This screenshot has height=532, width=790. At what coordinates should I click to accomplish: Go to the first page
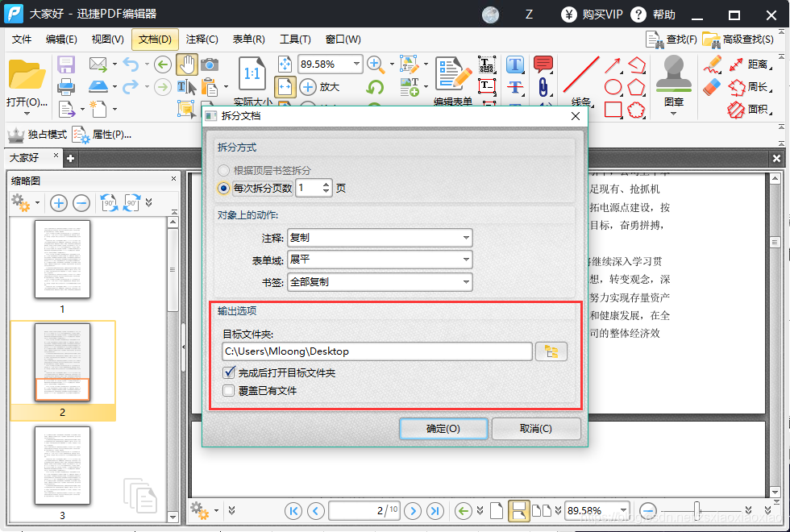293,511
